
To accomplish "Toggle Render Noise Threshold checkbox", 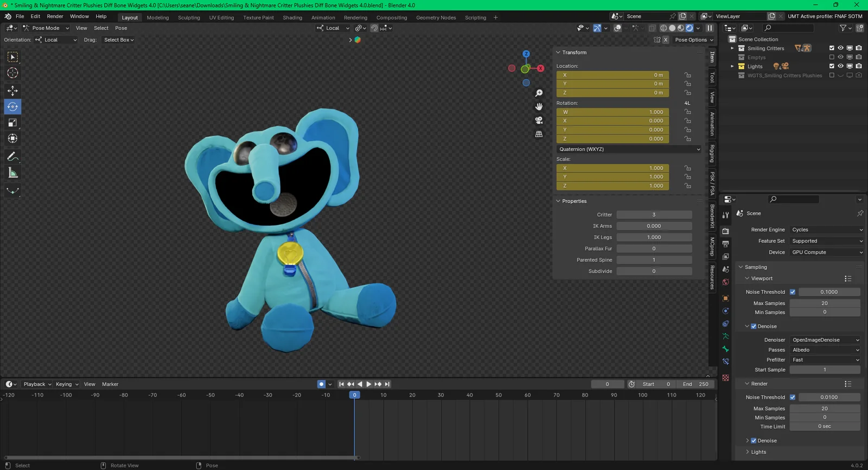I will (x=793, y=397).
